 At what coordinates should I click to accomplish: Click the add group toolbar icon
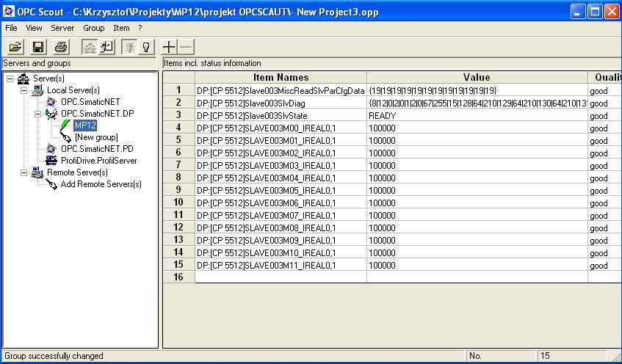click(106, 47)
